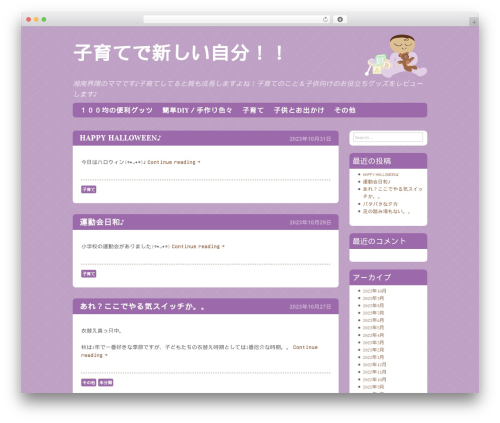Click the browser address bar
Image resolution: width=500 pixels, height=423 pixels.
pos(237,19)
